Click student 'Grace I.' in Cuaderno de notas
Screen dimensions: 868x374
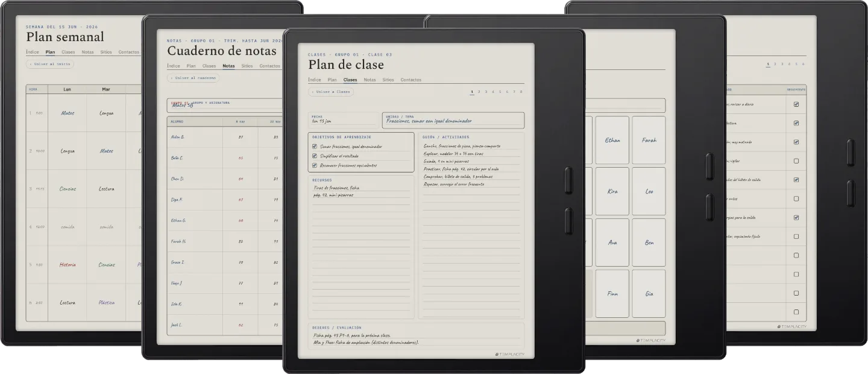tap(178, 262)
